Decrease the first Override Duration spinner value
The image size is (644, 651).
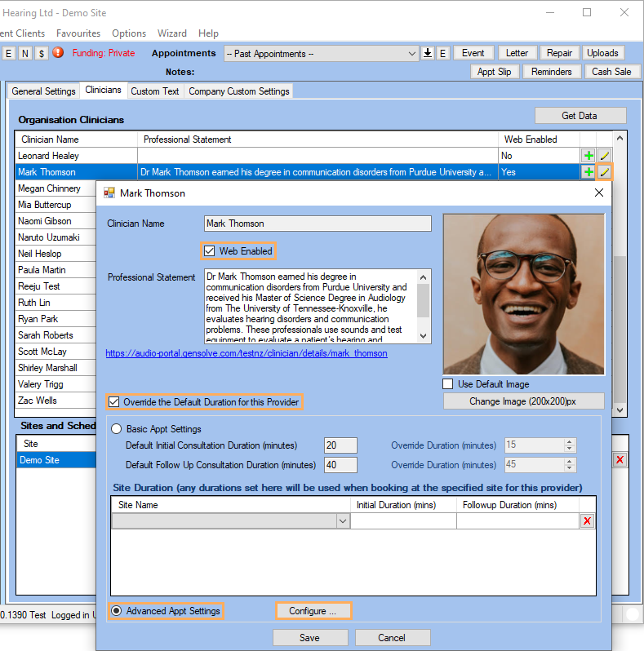[x=570, y=449]
